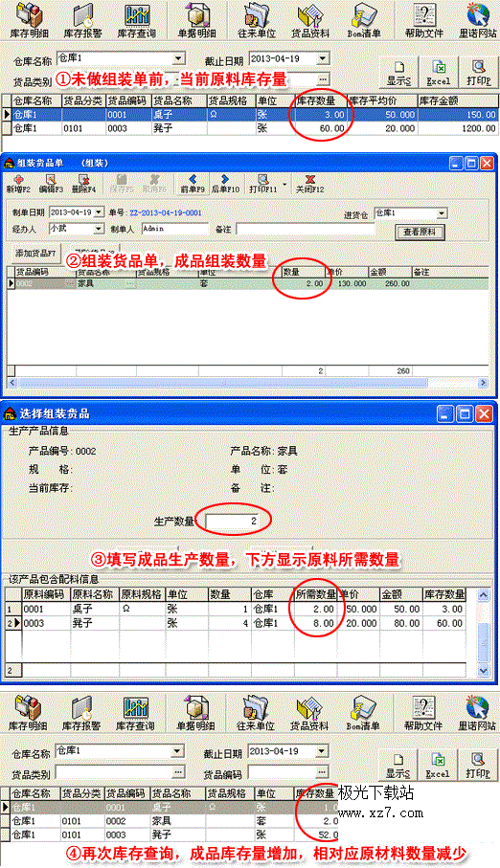Click 关闭F12 in assembly order window
500x868 pixels.
pos(310,183)
